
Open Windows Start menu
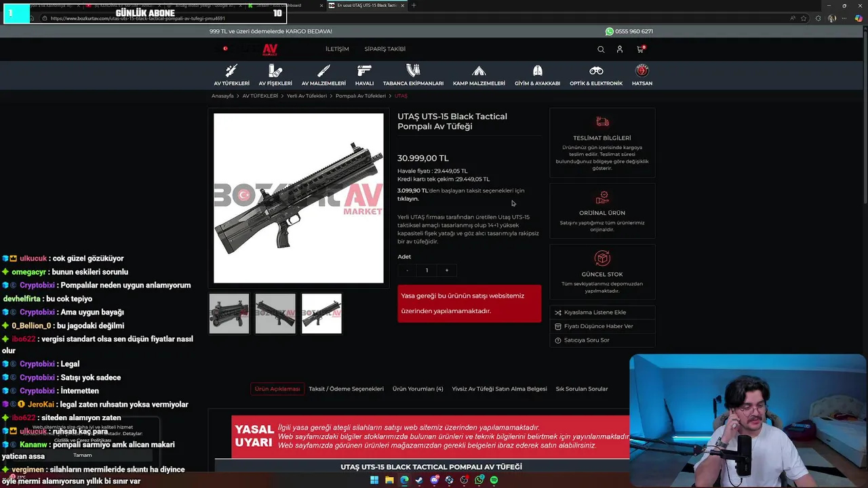click(374, 480)
